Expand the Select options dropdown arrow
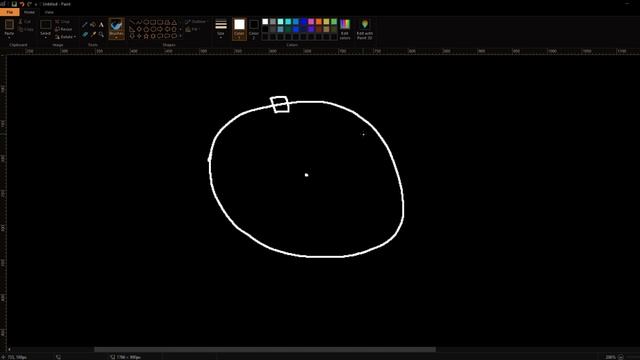The height and width of the screenshot is (360, 640). 45,38
